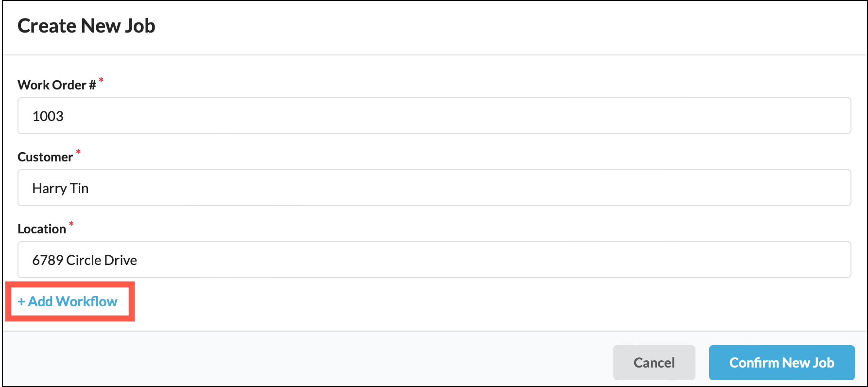Click the required asterisk next to Customer

point(78,152)
